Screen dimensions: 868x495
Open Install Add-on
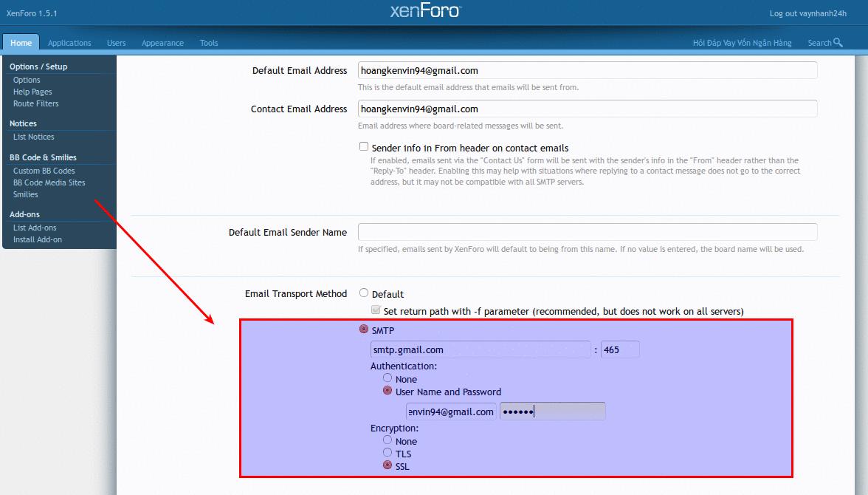pyautogui.click(x=38, y=239)
